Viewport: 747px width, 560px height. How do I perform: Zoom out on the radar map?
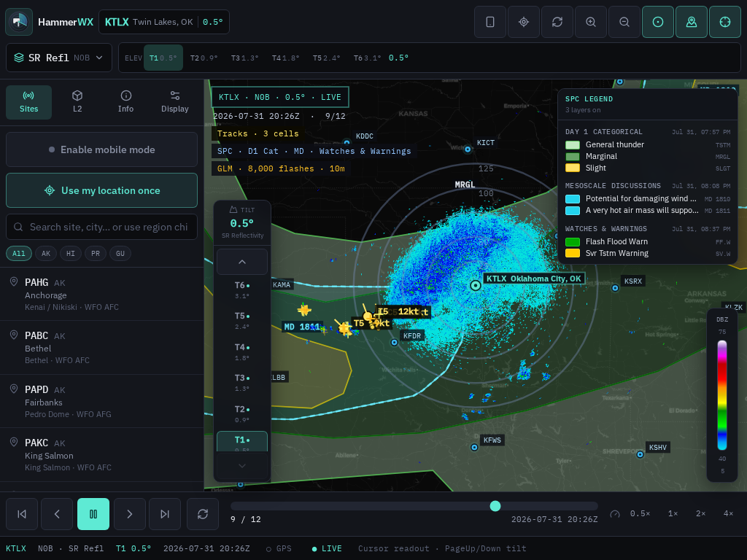pyautogui.click(x=624, y=22)
